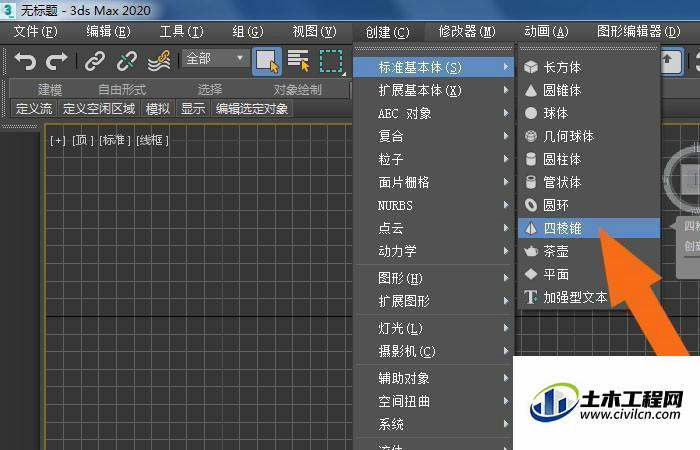Open Select by Name list icon
Viewport: 700px width, 450px height.
[298, 61]
